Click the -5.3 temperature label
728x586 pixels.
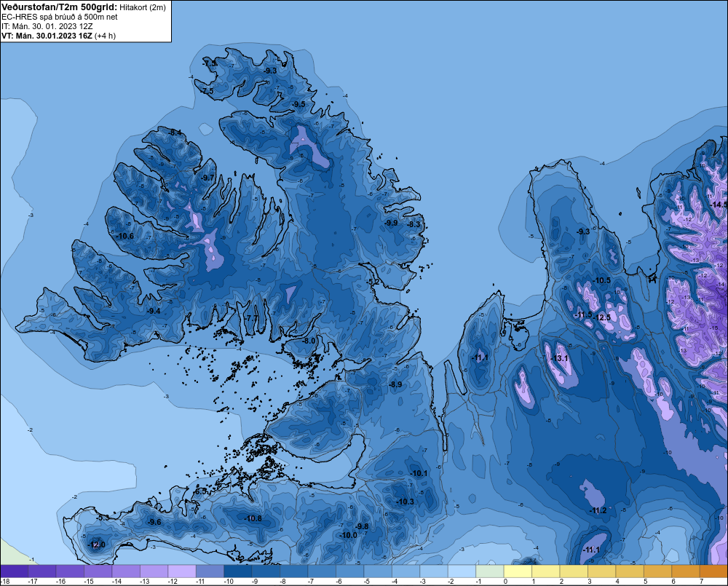tap(103, 518)
